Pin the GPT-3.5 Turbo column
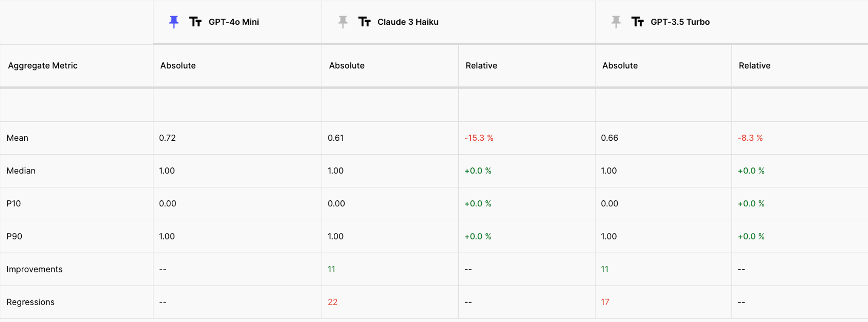The image size is (868, 322). [x=616, y=22]
